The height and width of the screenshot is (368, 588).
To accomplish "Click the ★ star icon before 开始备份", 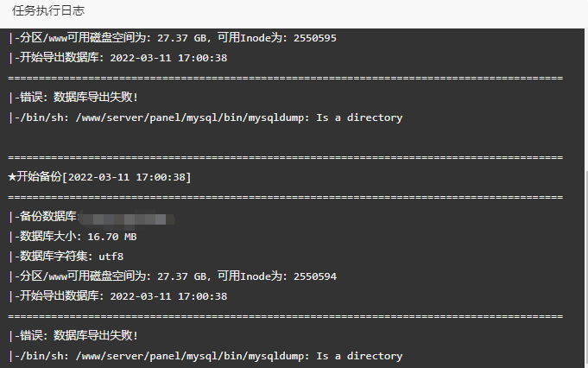I will 12,177.
